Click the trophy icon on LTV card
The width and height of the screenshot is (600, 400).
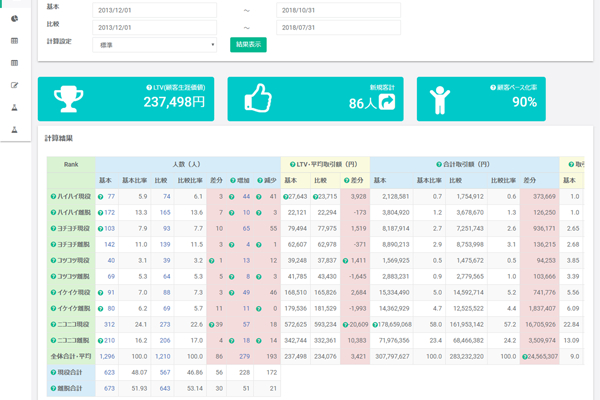[x=66, y=98]
